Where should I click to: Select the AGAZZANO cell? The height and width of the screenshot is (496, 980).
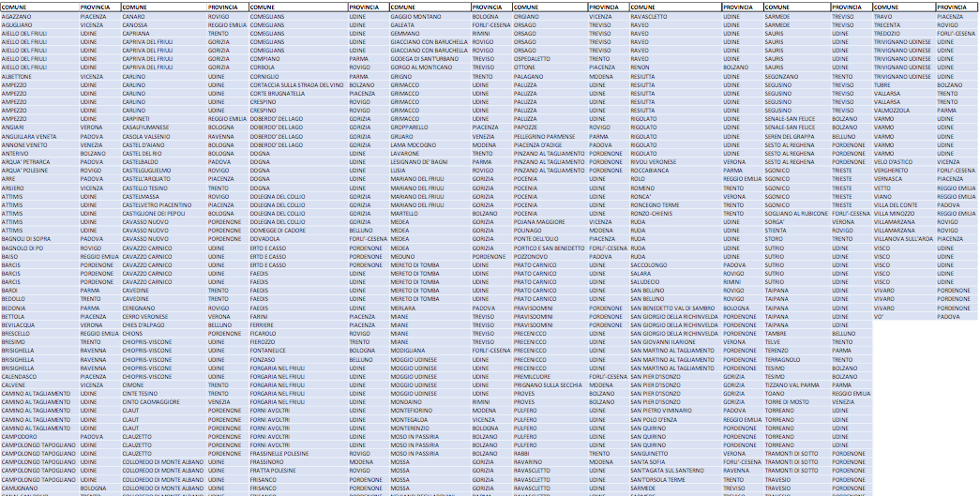click(17, 17)
